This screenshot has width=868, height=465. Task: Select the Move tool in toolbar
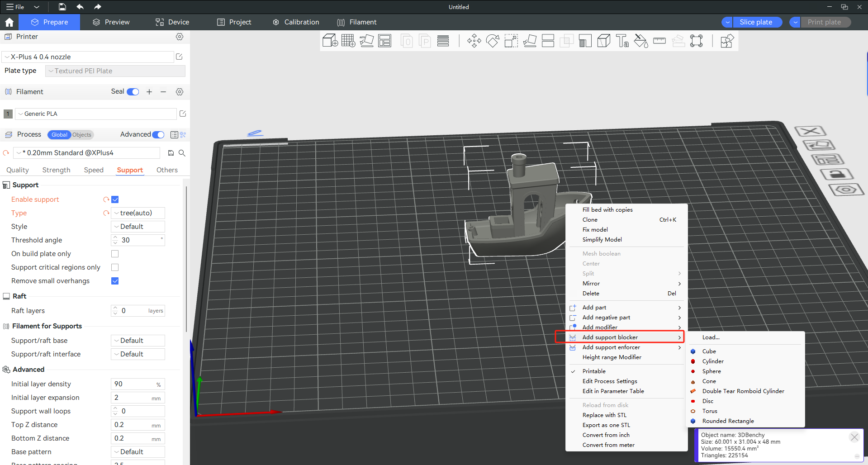tap(474, 41)
